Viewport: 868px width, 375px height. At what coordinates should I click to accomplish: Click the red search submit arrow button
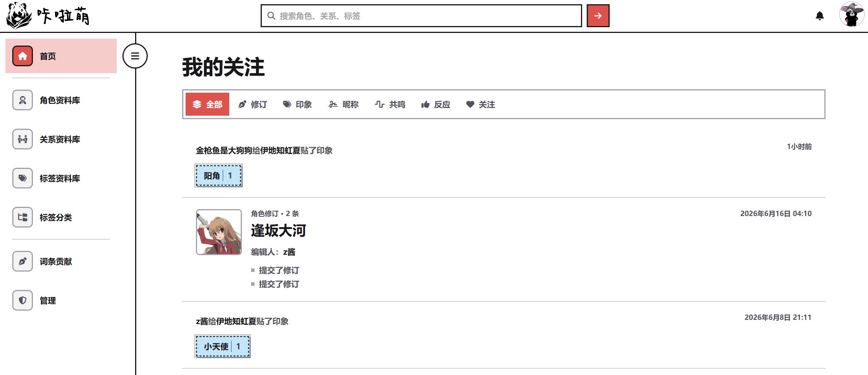click(598, 16)
